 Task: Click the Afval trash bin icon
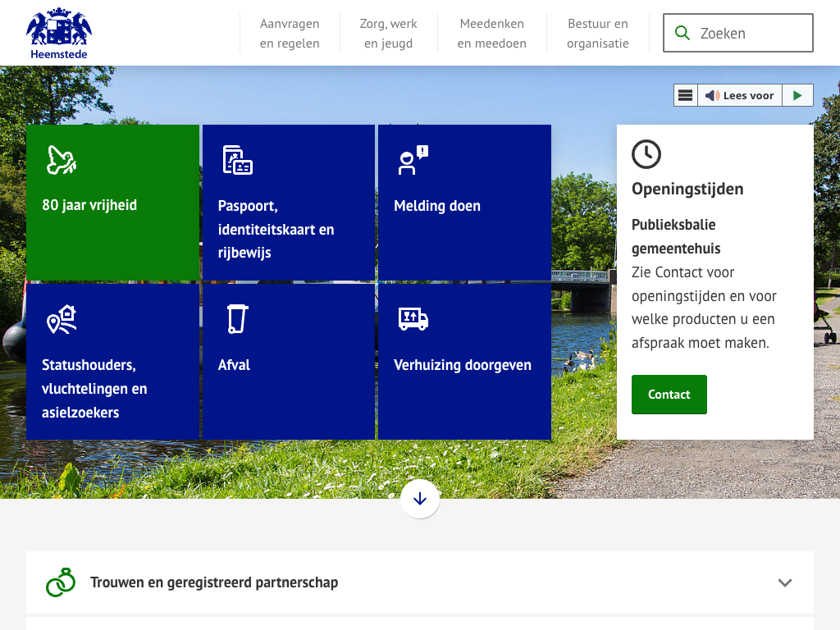[x=237, y=319]
